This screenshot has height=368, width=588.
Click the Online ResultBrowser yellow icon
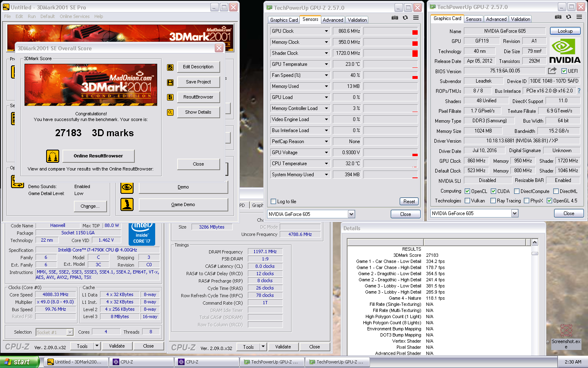[x=53, y=156]
